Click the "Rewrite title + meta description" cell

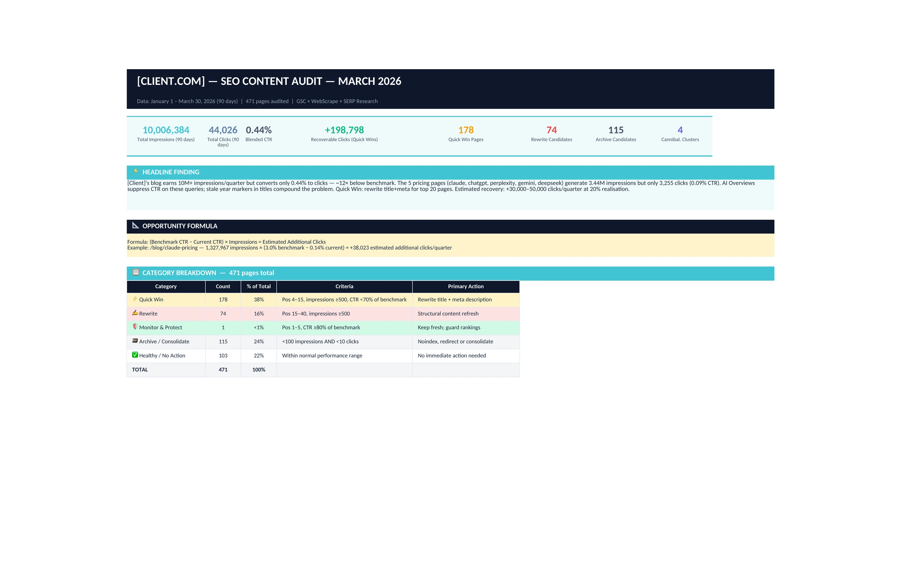(454, 300)
